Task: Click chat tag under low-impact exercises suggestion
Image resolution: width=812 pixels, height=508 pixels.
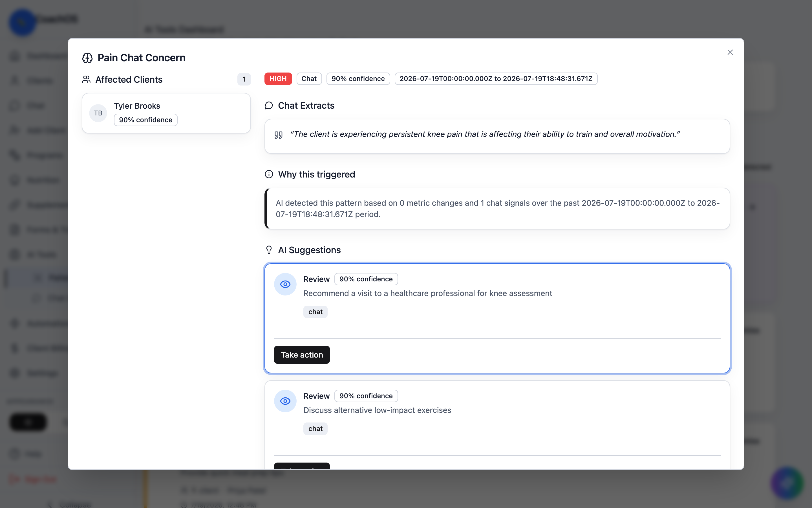Action: [315, 429]
